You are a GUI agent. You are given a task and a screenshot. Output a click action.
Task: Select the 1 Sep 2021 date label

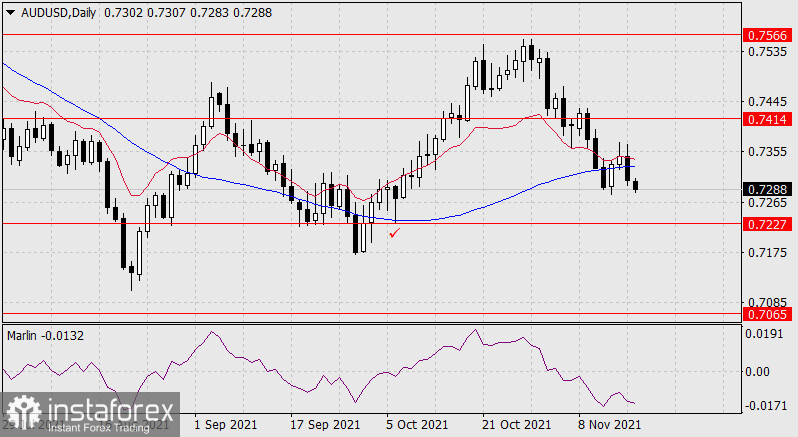(223, 425)
